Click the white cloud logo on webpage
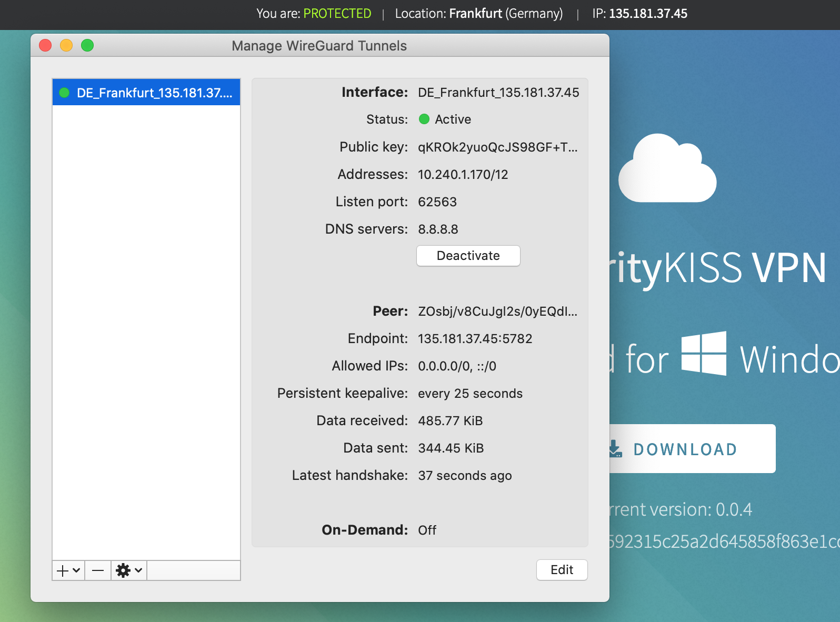840x622 pixels. 667,168
